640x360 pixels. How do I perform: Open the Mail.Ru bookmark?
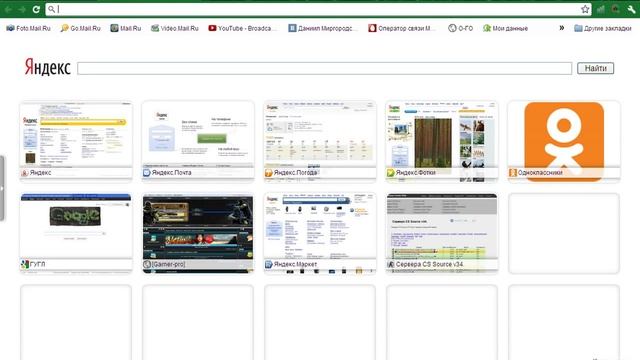point(125,28)
